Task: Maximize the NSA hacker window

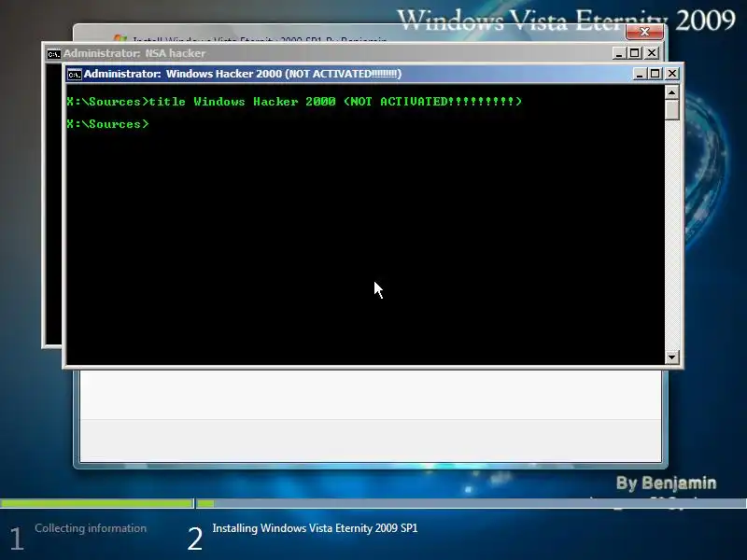Action: click(x=635, y=53)
